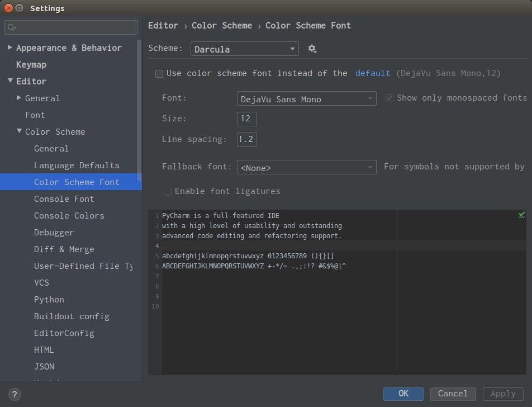This screenshot has width=532, height=407.
Task: Open Diff & Merge color settings
Action: tap(64, 249)
